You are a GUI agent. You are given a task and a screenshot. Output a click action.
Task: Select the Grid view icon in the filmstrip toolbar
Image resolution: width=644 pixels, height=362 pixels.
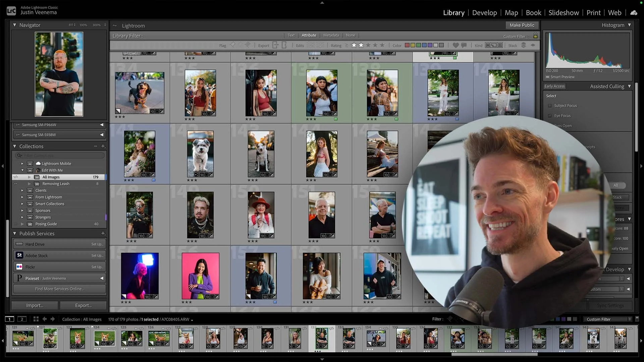pos(36,319)
